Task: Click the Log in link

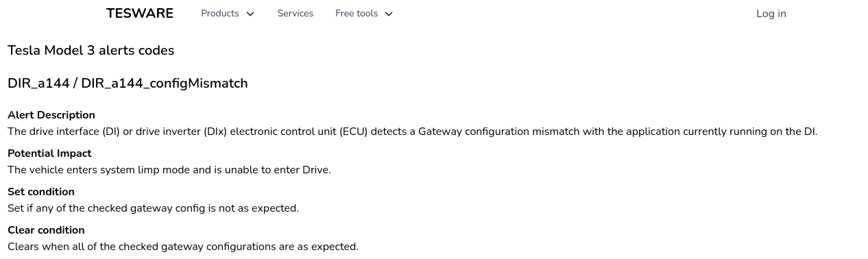Action: tap(771, 14)
